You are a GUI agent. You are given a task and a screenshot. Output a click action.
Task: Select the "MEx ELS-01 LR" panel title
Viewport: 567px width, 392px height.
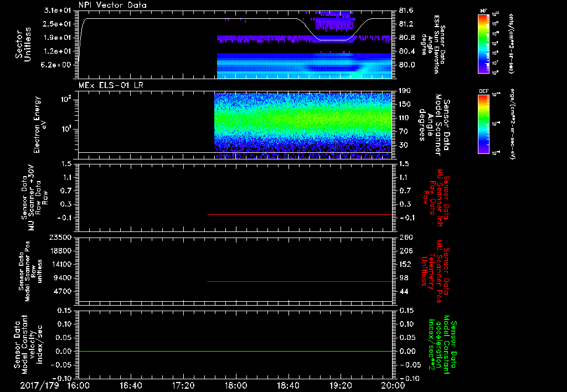(111, 85)
